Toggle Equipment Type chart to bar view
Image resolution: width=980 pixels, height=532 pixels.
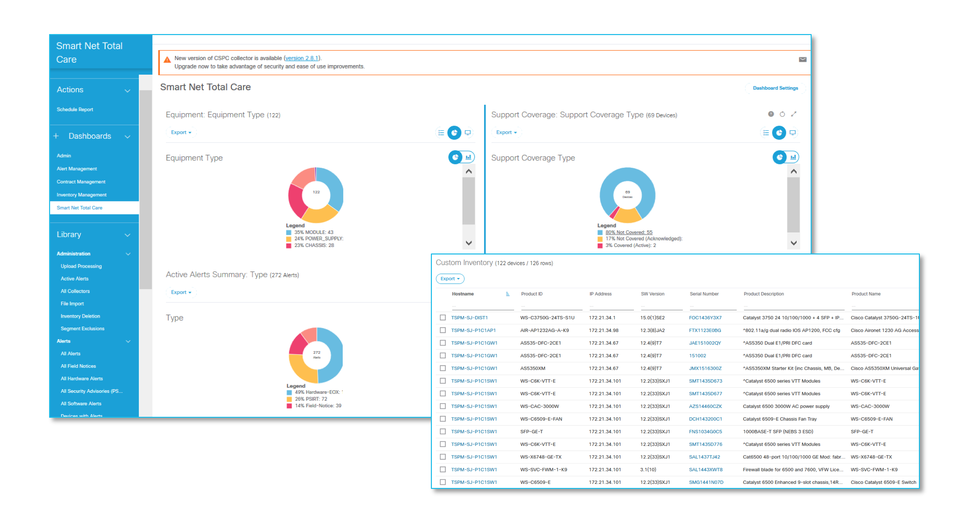(x=468, y=157)
